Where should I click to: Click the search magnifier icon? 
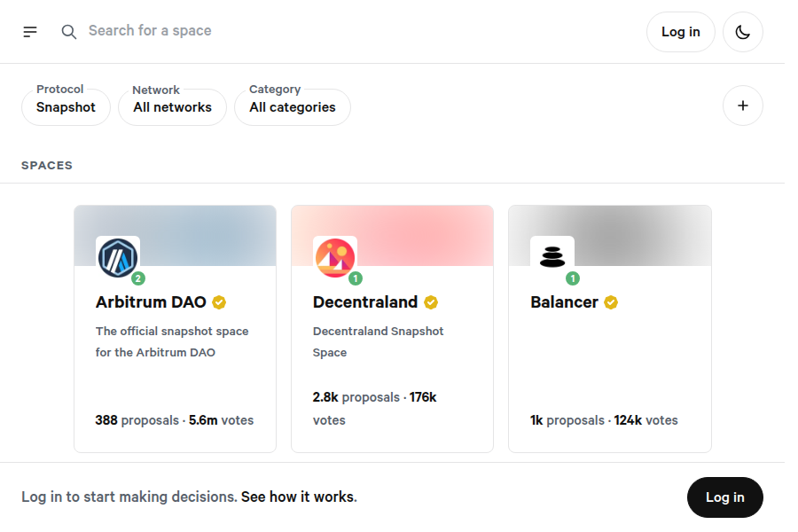(68, 31)
